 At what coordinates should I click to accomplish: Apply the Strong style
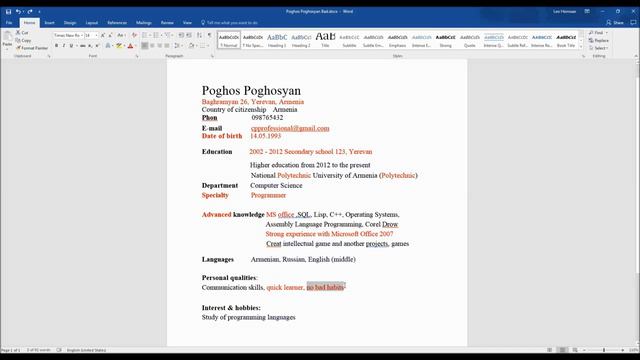pyautogui.click(x=446, y=40)
